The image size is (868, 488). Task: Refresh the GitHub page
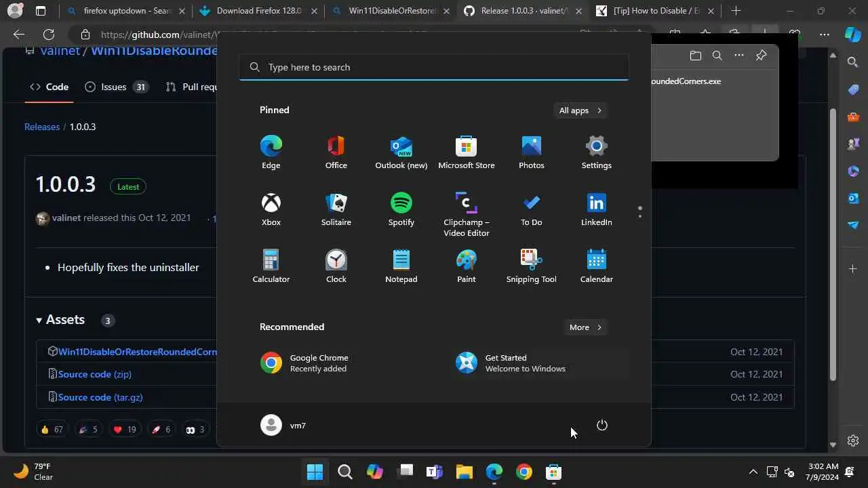(49, 35)
